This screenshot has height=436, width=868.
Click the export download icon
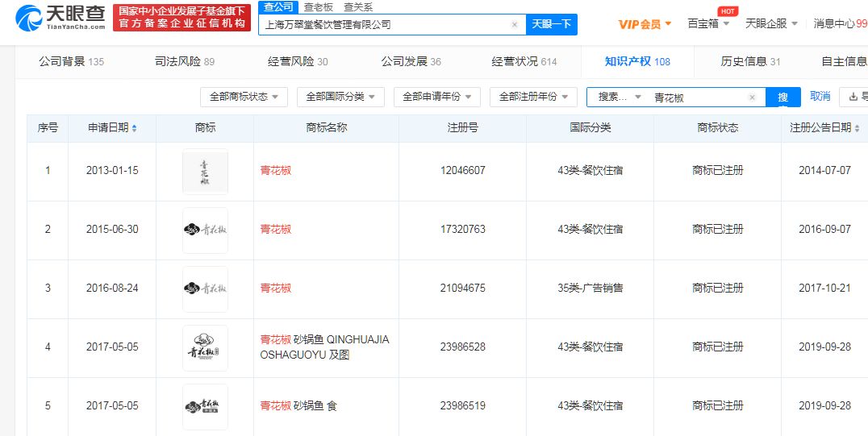pos(853,98)
